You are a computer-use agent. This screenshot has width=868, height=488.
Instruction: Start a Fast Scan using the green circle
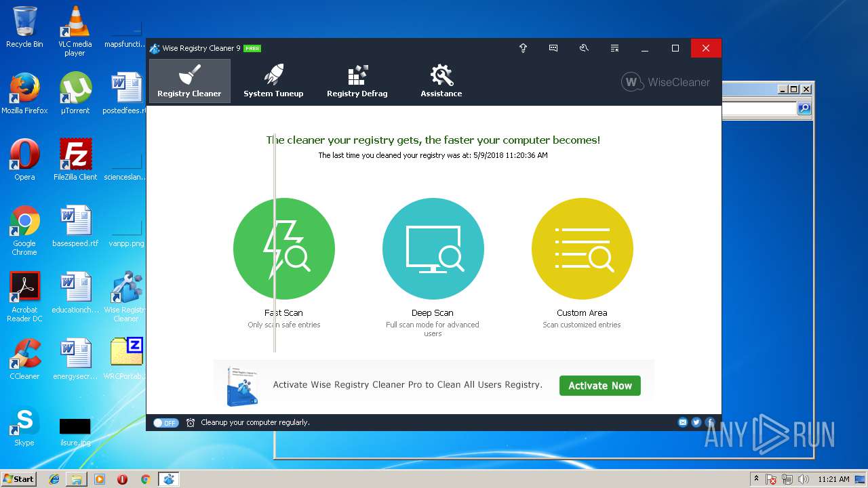coord(283,249)
